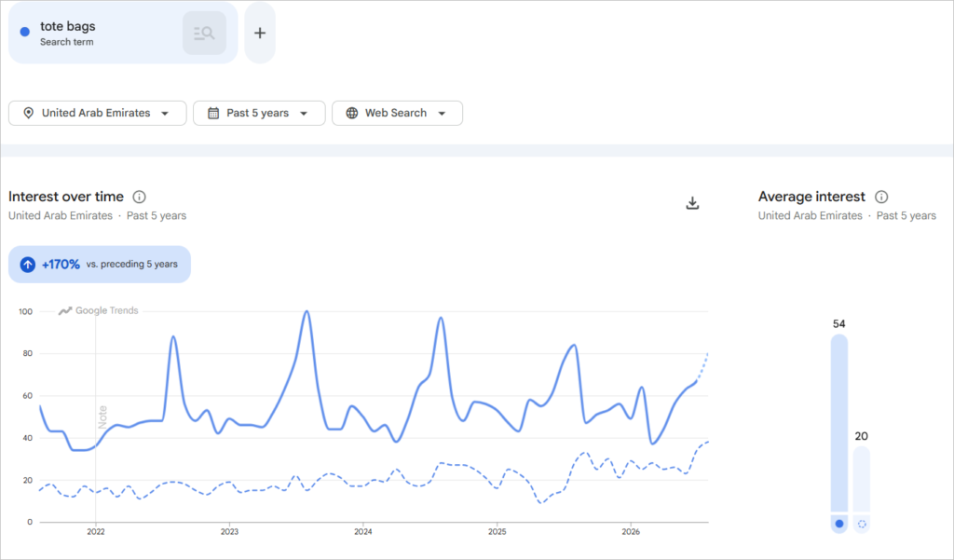Viewport: 954px width, 560px height.
Task: Open the Web Search type dropdown
Action: point(397,114)
